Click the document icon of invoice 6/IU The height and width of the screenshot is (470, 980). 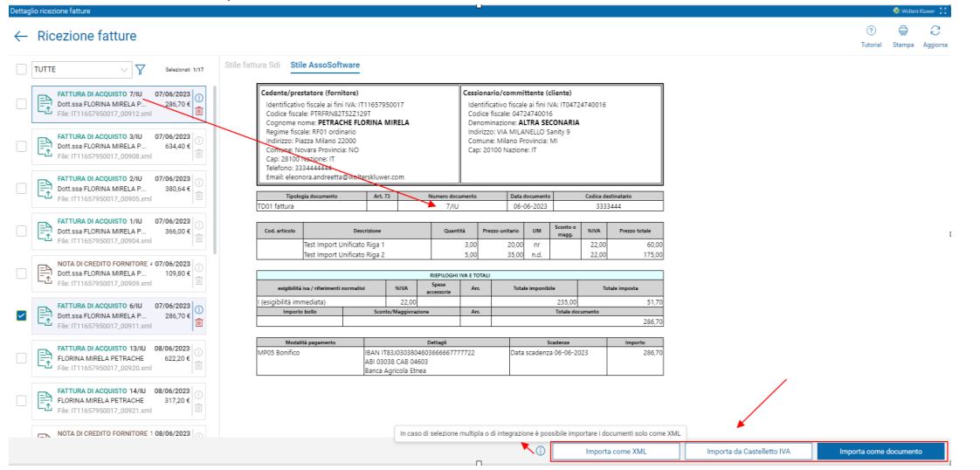45,315
